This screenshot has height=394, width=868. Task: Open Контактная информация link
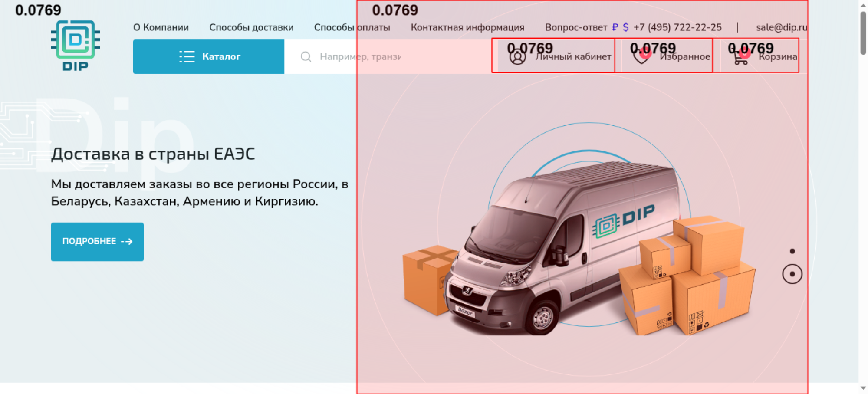pyautogui.click(x=467, y=27)
